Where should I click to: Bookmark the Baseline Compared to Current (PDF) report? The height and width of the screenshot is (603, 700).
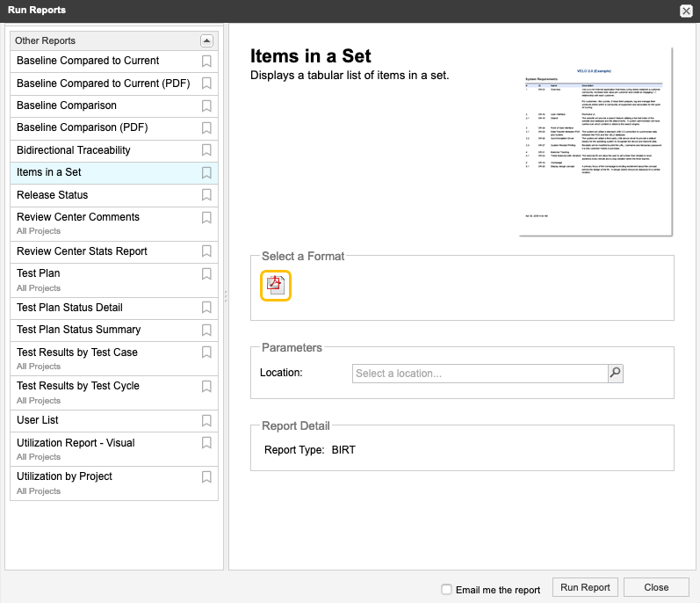coord(206,84)
